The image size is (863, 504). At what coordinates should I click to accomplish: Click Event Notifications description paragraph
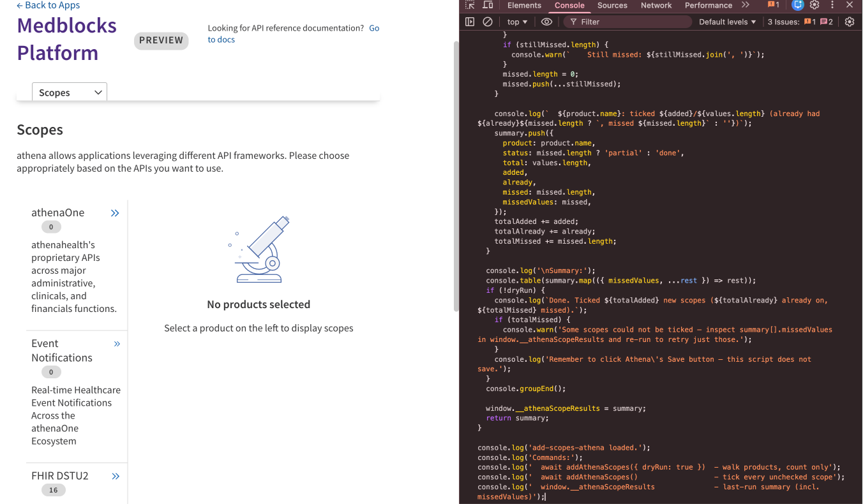click(x=76, y=415)
